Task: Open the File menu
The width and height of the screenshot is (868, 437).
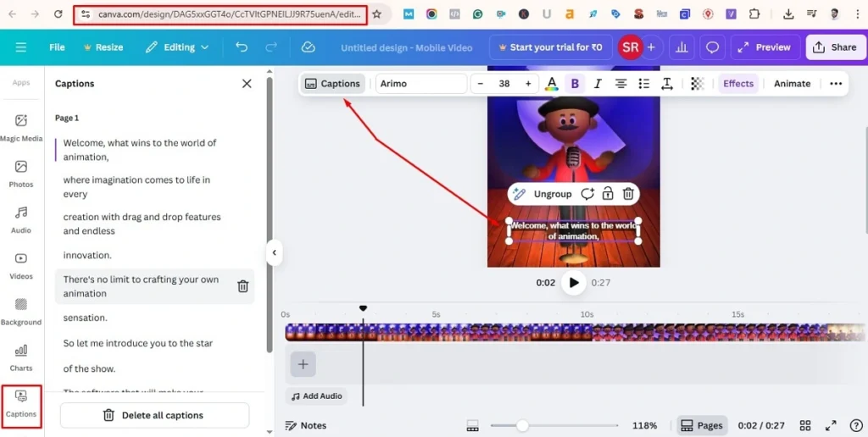Action: pyautogui.click(x=57, y=47)
